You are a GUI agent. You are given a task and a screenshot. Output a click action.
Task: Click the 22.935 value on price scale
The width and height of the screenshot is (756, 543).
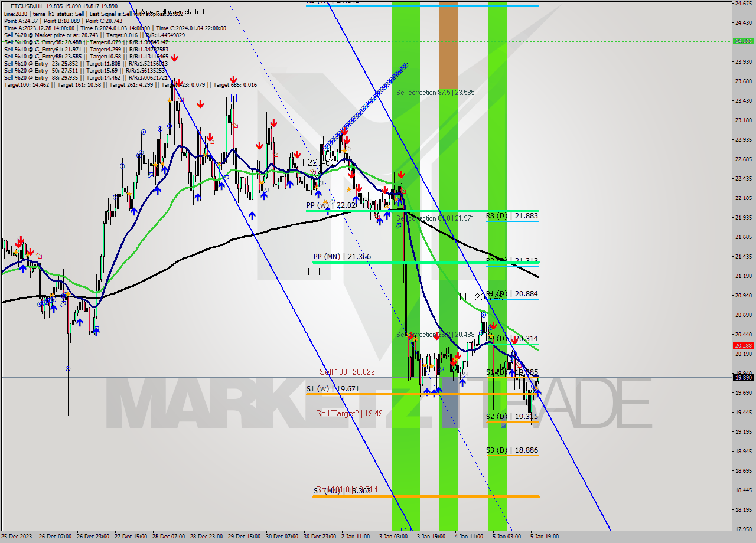point(743,140)
